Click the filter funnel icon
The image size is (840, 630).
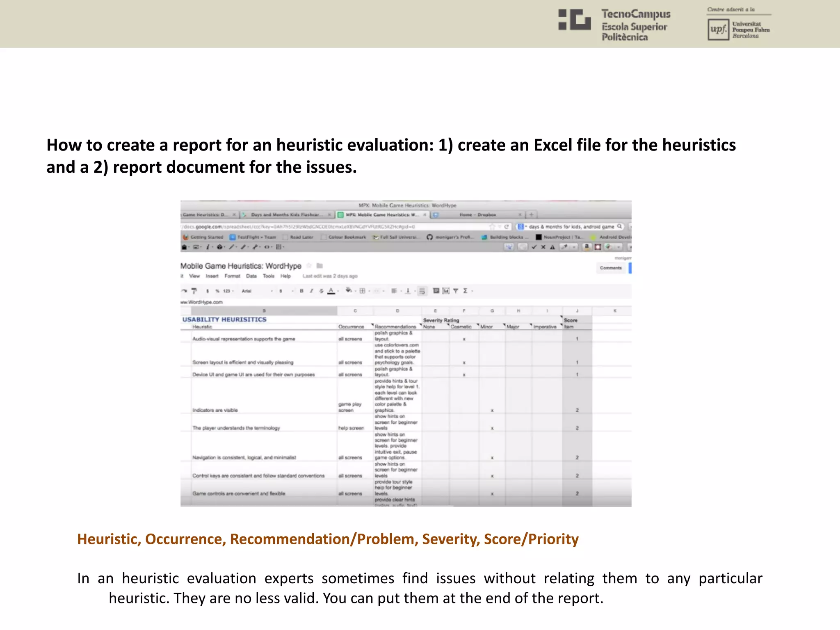tap(456, 291)
